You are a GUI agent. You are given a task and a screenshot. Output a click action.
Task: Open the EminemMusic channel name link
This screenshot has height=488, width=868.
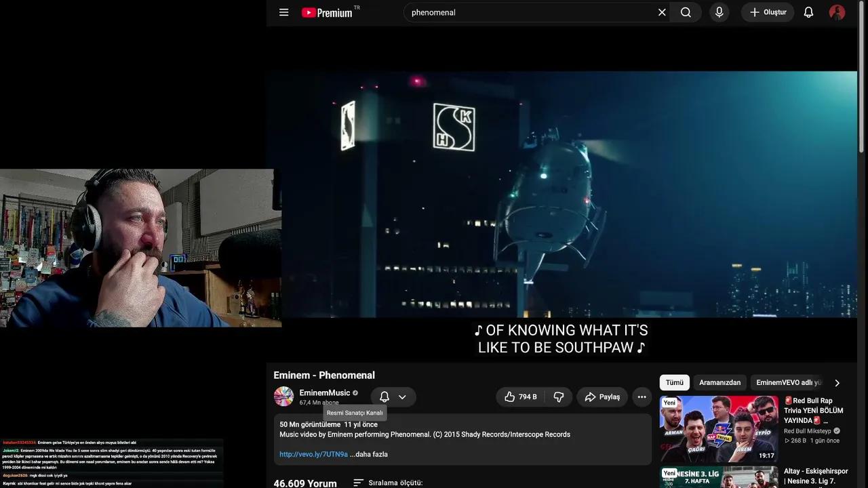click(325, 393)
